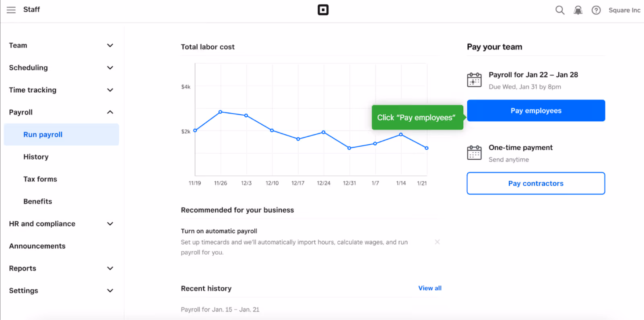644x320 pixels.
Task: Click the Time tracking sidebar label
Action: point(33,90)
